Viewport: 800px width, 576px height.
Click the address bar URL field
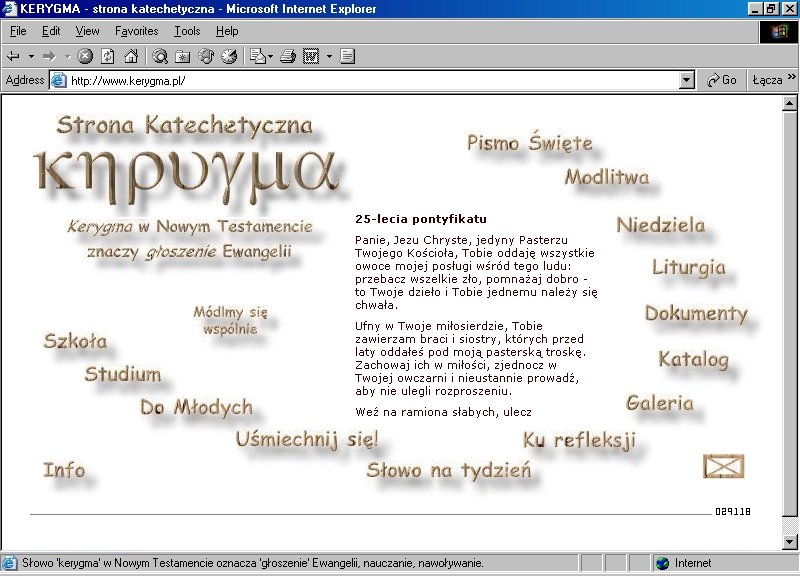point(370,80)
